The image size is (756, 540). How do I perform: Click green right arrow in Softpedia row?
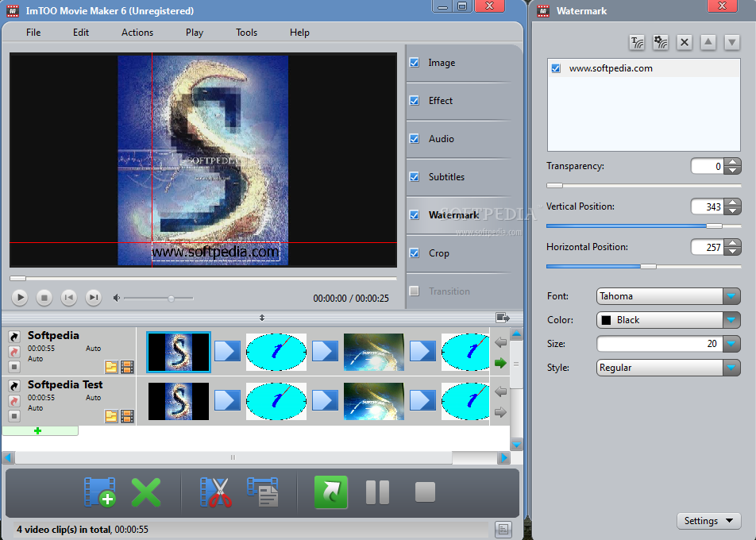[x=501, y=363]
